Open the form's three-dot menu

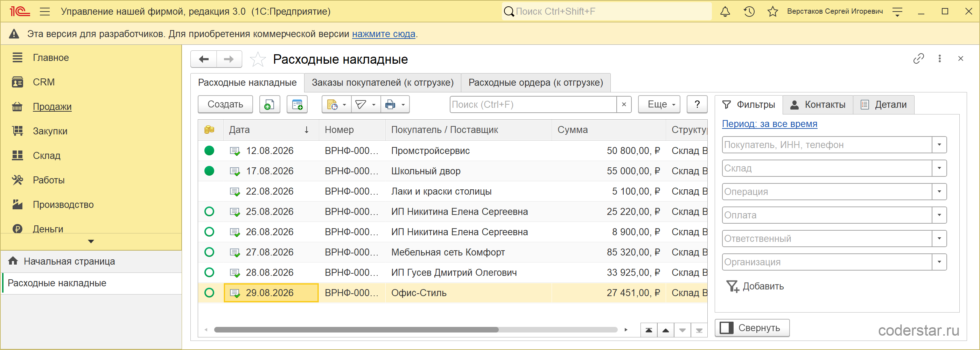click(940, 58)
